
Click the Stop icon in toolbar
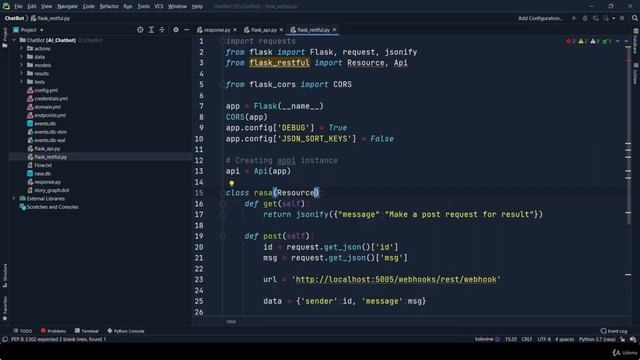[x=622, y=18]
